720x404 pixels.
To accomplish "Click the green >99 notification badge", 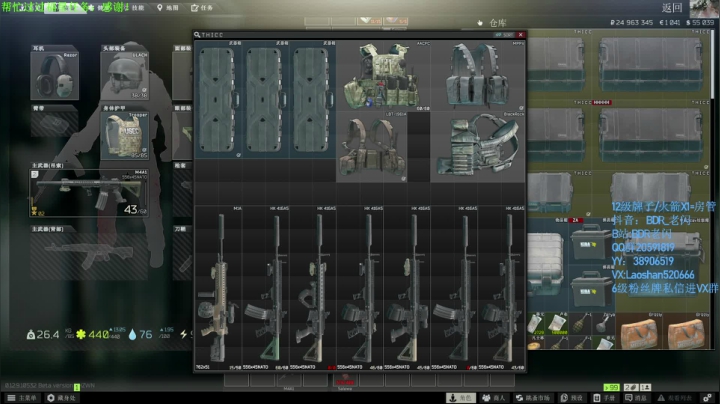I will pyautogui.click(x=611, y=387).
